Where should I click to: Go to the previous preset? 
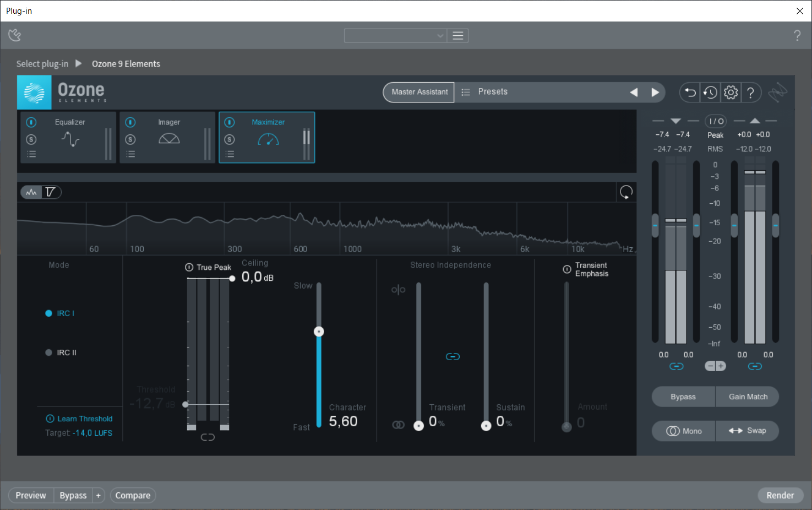634,93
